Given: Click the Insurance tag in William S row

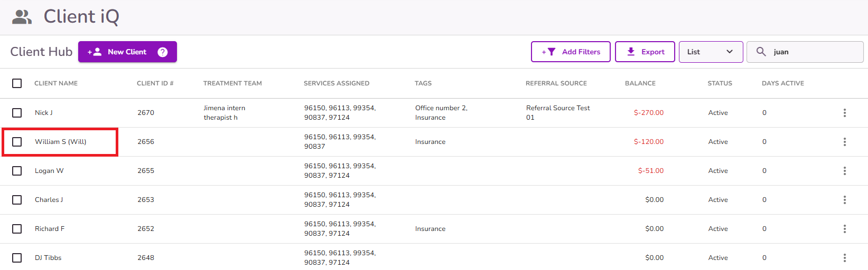Looking at the screenshot, I should 430,142.
